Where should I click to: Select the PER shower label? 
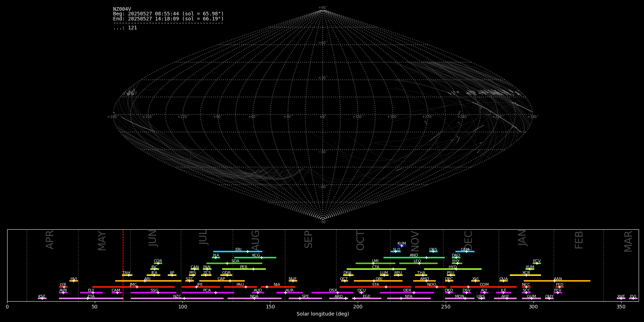tap(244, 267)
